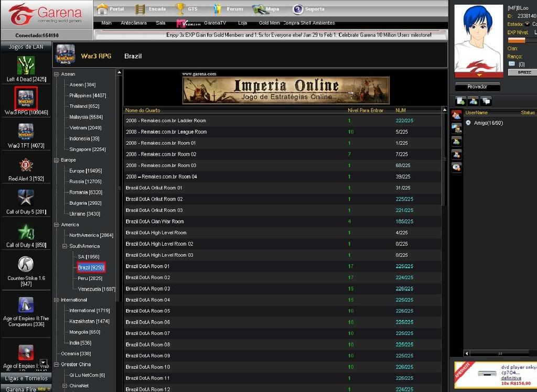
Task: Click the first icon below Provador
Action: (x=460, y=101)
